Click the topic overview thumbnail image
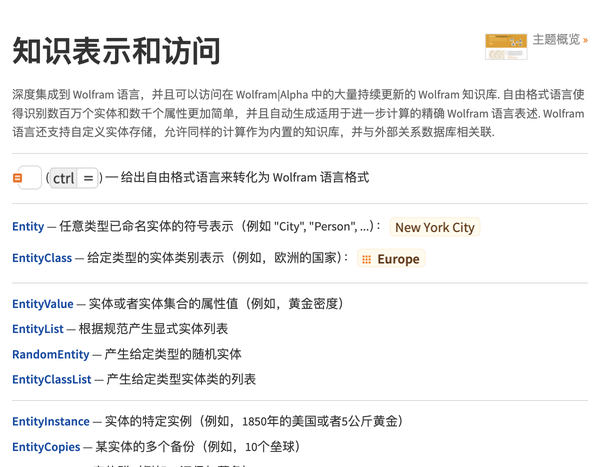600x467 pixels. pyautogui.click(x=506, y=47)
